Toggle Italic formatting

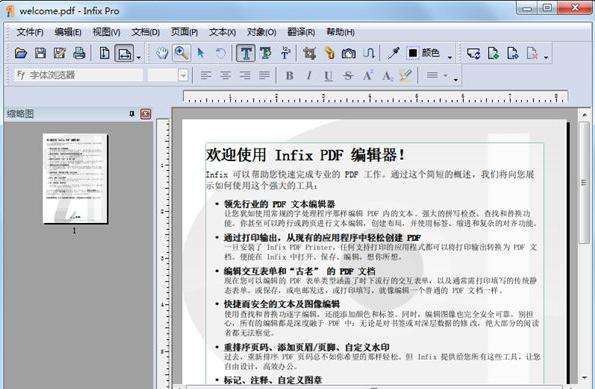(309, 76)
